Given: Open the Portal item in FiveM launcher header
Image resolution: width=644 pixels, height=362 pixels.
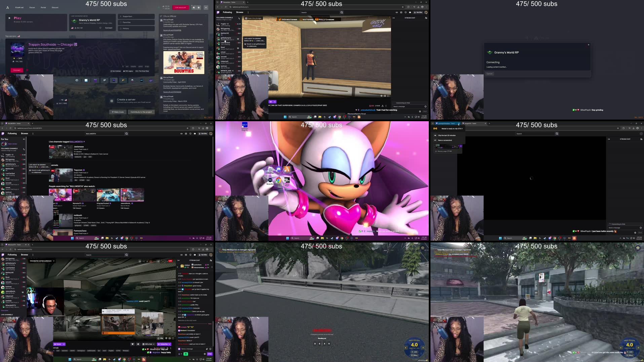Looking at the screenshot, I should pyautogui.click(x=43, y=7).
